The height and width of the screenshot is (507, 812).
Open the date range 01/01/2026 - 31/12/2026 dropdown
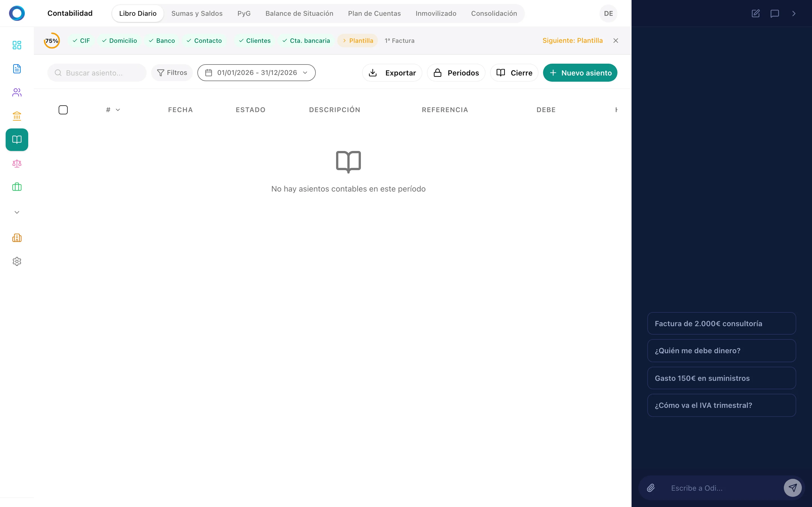256,73
